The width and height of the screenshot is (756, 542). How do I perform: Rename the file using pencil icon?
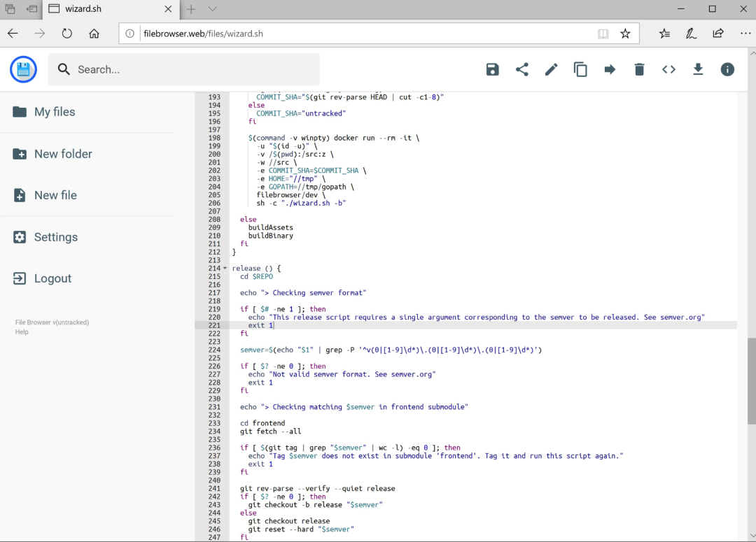pyautogui.click(x=551, y=69)
